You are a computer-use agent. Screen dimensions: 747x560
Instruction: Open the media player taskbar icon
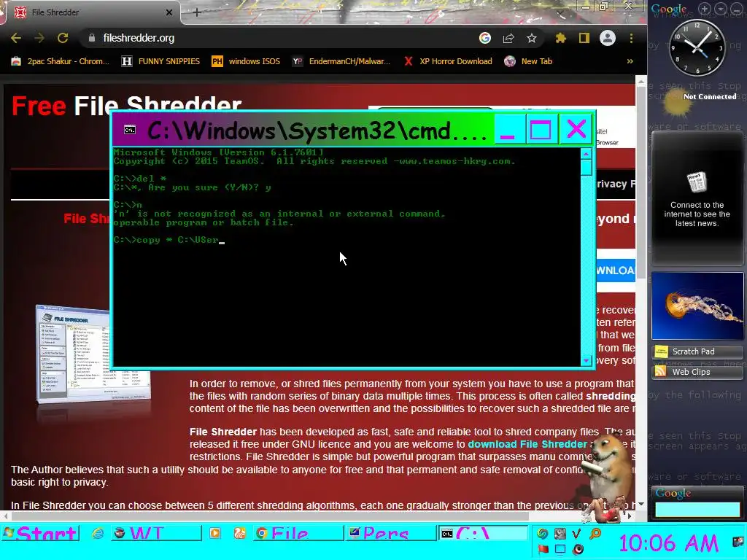(x=215, y=533)
